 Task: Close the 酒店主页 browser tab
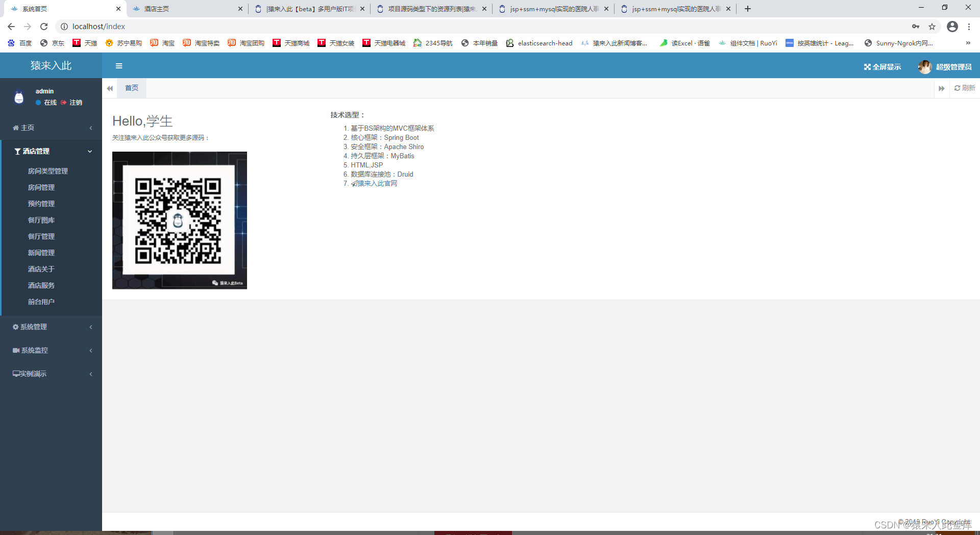point(240,9)
